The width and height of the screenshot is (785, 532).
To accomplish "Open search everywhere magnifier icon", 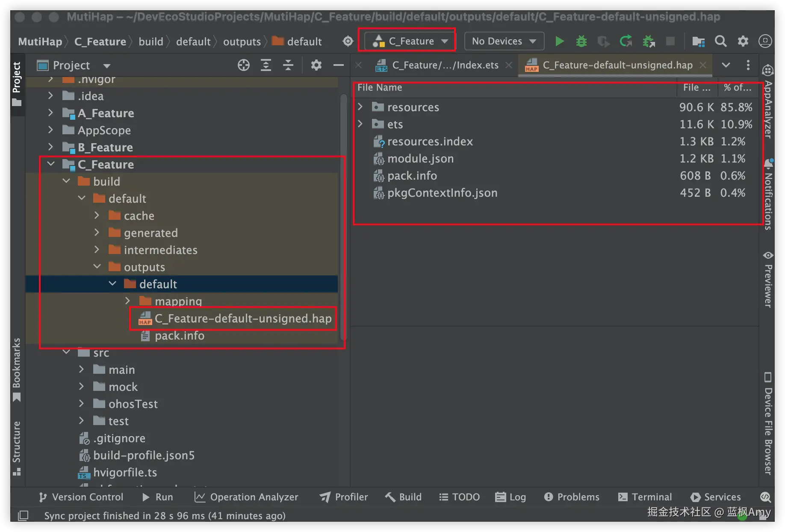I will point(721,41).
